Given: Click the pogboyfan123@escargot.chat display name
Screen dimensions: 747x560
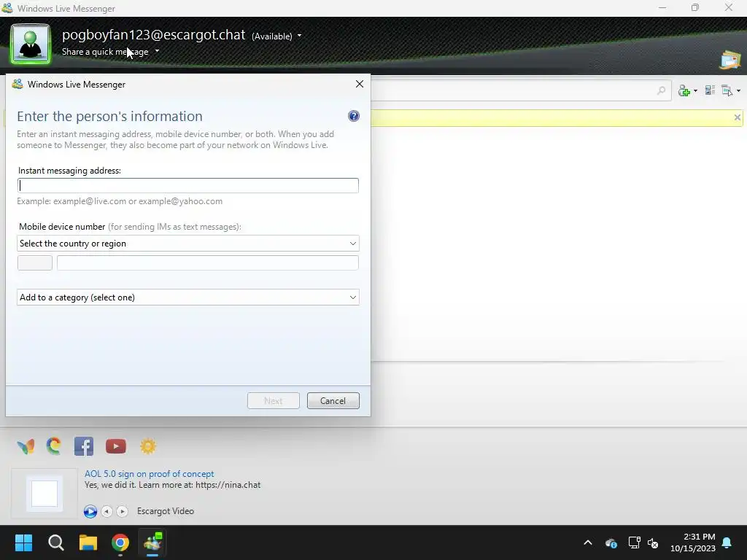Looking at the screenshot, I should click(153, 35).
